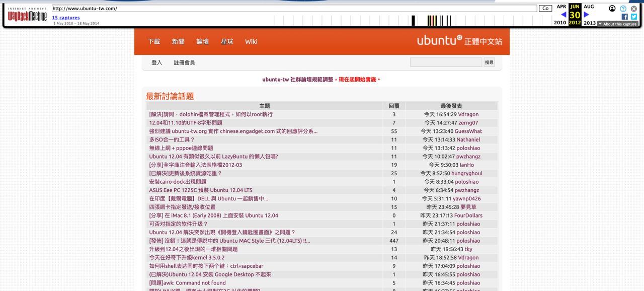644x291 pixels.
Task: Open the Wayback user account icon
Action: pos(612,9)
